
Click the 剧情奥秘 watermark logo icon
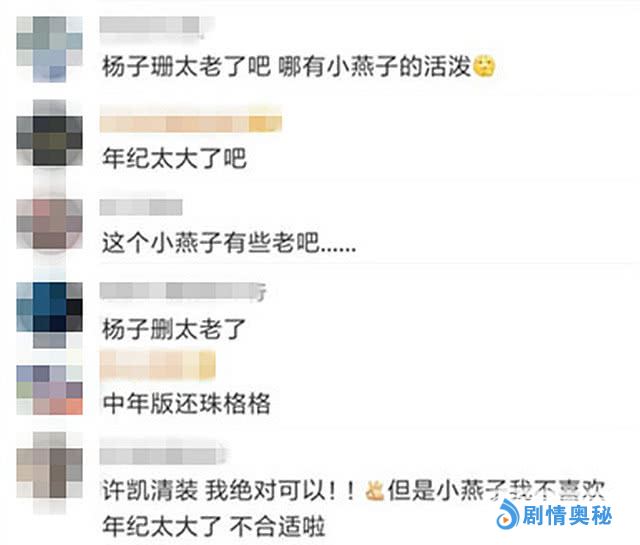pyautogui.click(x=508, y=514)
